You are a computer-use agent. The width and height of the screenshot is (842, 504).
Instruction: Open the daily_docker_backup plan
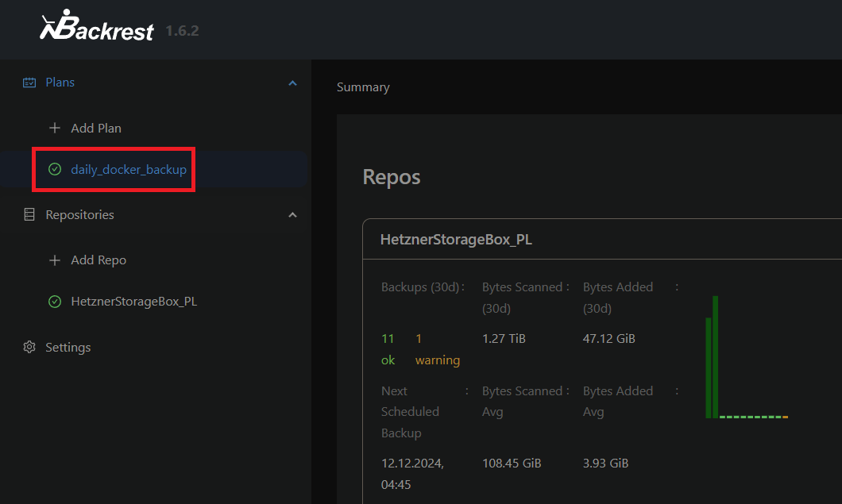click(129, 169)
